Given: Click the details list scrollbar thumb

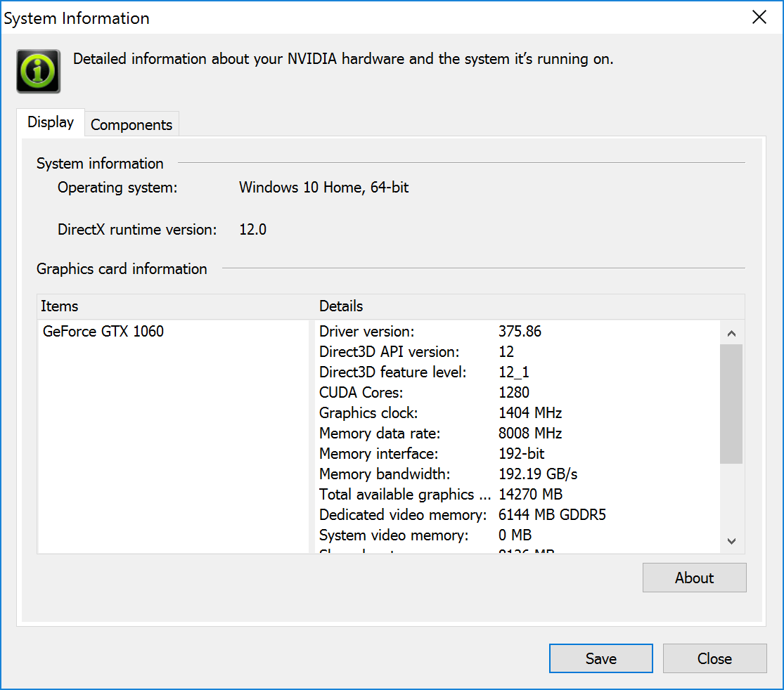Looking at the screenshot, I should 731,404.
